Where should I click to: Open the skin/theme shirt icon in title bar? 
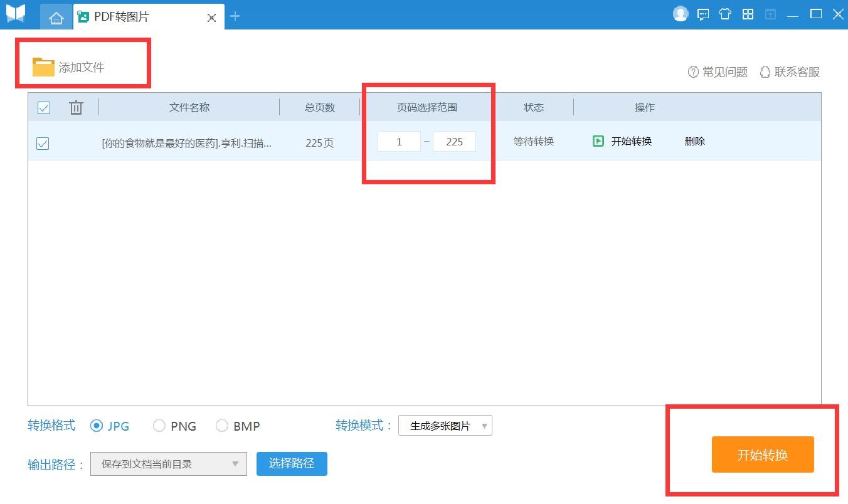click(725, 13)
